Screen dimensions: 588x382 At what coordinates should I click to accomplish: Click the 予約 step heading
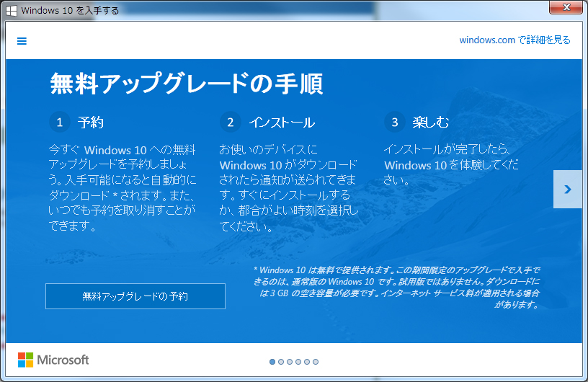coord(90,123)
